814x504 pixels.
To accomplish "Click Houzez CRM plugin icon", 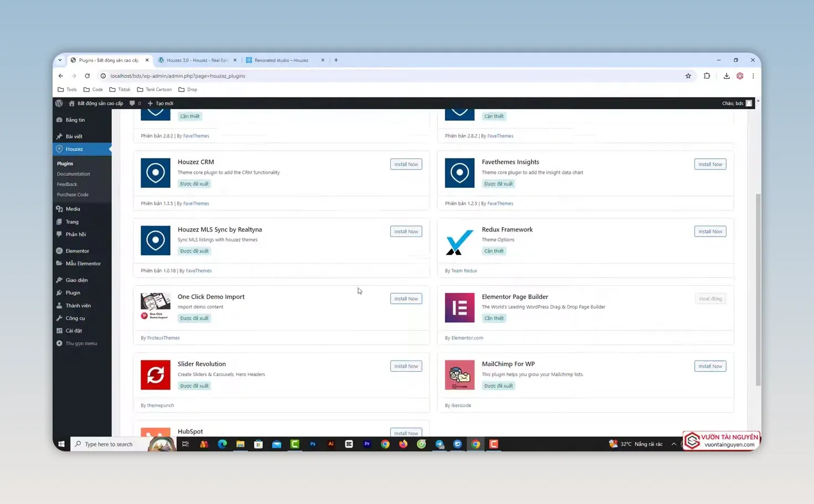I will [156, 173].
